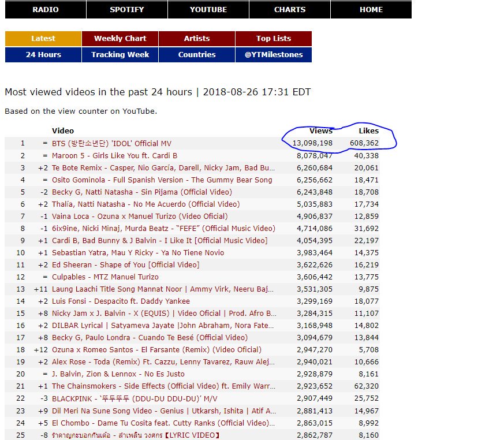Open Cardi B I Like It link
This screenshot has width=504, height=440.
click(159, 241)
